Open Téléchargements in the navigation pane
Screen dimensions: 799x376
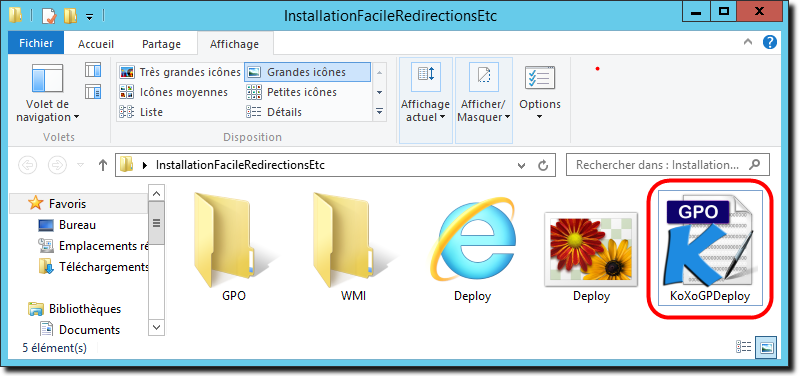[94, 266]
